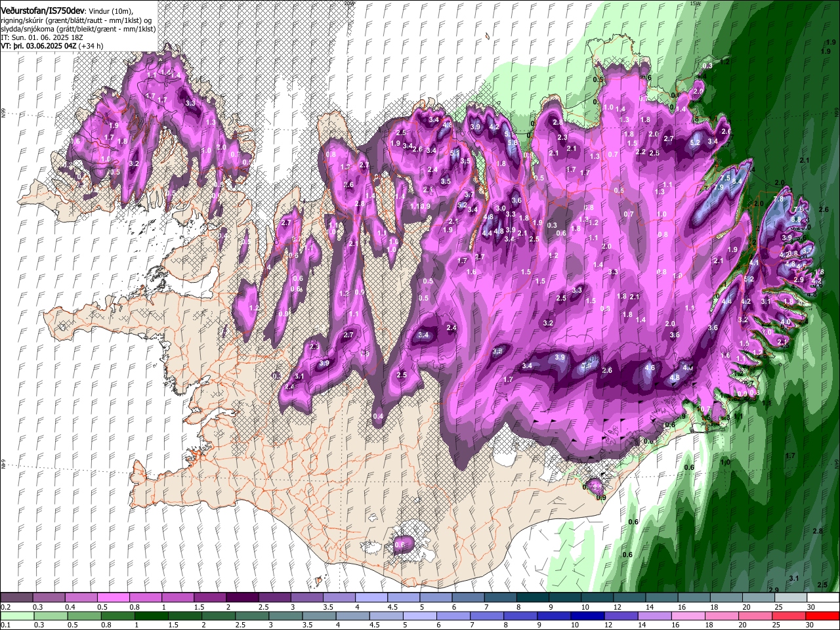
Task: Click the '8.8' precipitation value on the east coast
Action: (x=797, y=219)
